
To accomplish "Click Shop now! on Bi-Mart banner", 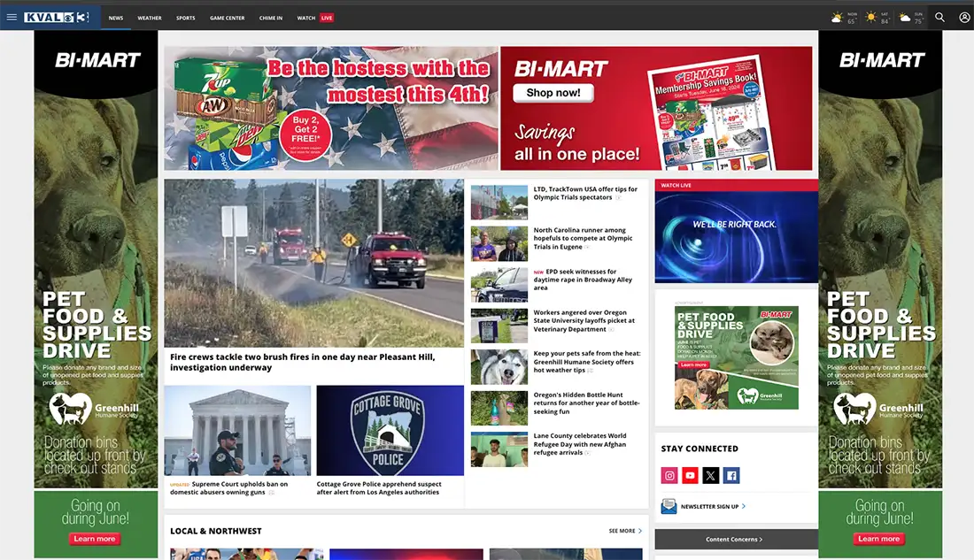I will (x=553, y=93).
